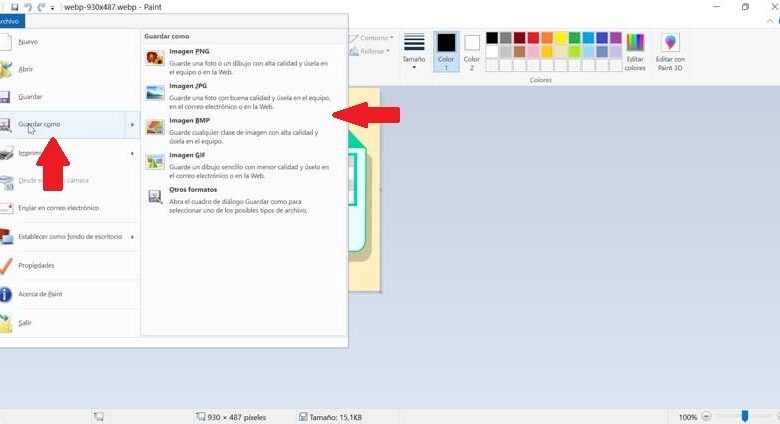This screenshot has width=780, height=424.
Task: Pick the dark red color swatch
Action: tap(519, 38)
